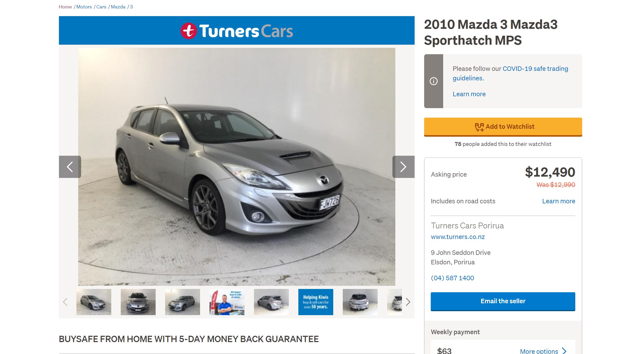This screenshot has height=354, width=644.
Task: Select the Helping Kiwis thumbnail
Action: 316,302
